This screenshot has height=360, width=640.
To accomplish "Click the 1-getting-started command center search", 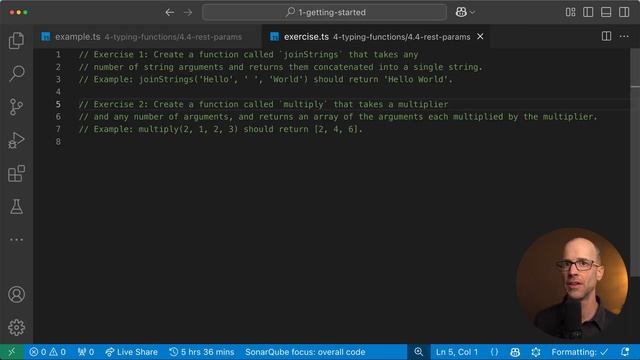I will pyautogui.click(x=324, y=12).
